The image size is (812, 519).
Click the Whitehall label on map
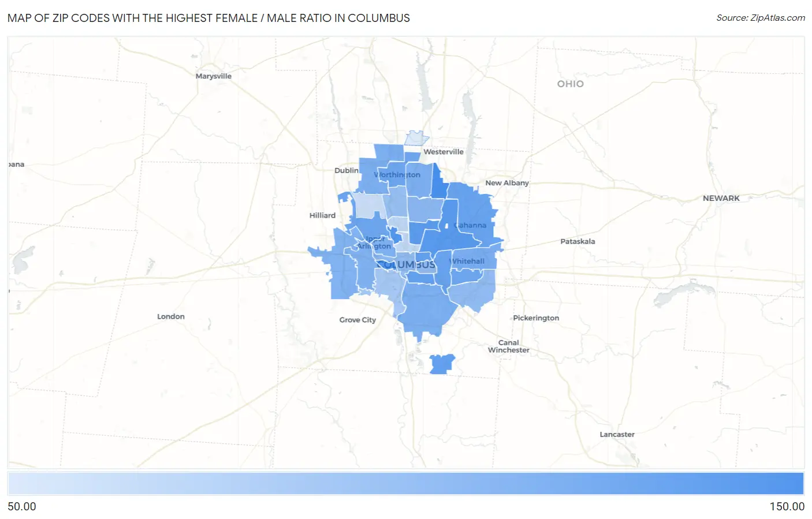(467, 262)
